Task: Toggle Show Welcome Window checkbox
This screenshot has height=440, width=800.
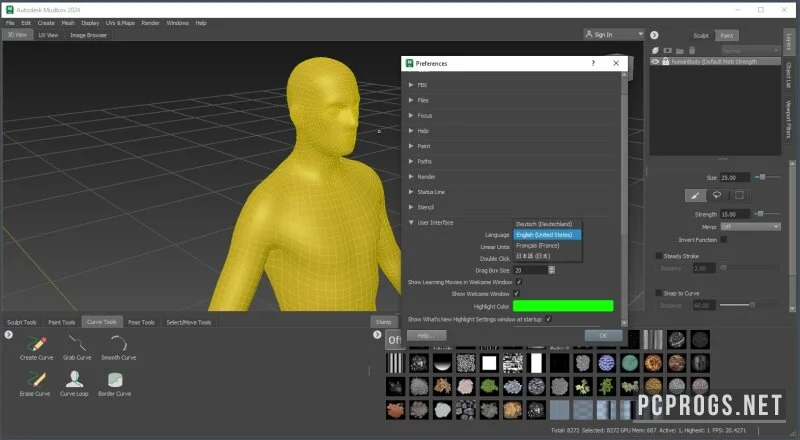Action: click(516, 294)
